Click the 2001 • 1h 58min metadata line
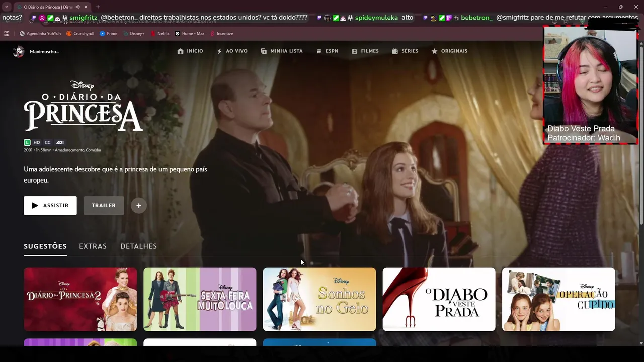The width and height of the screenshot is (644, 362). pos(62,150)
